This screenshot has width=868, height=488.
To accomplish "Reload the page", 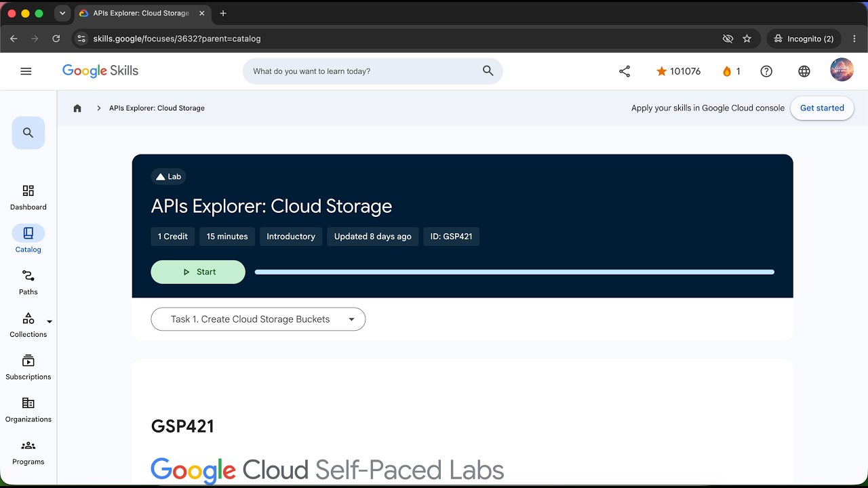I will click(x=56, y=39).
